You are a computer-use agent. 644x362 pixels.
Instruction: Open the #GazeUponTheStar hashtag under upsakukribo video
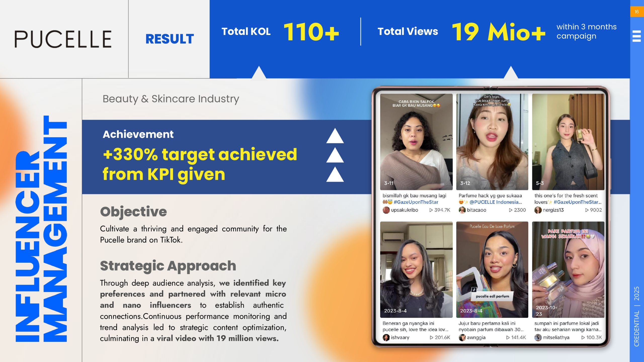416,202
